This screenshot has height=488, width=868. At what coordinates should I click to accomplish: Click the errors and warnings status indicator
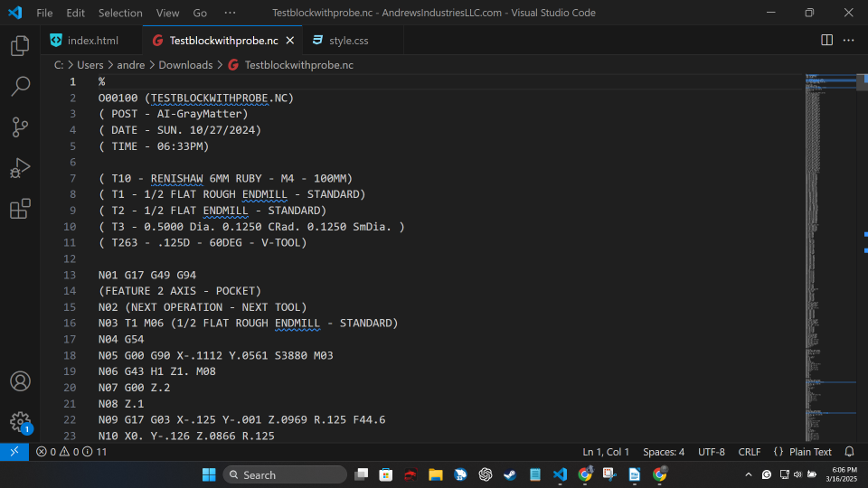point(71,452)
